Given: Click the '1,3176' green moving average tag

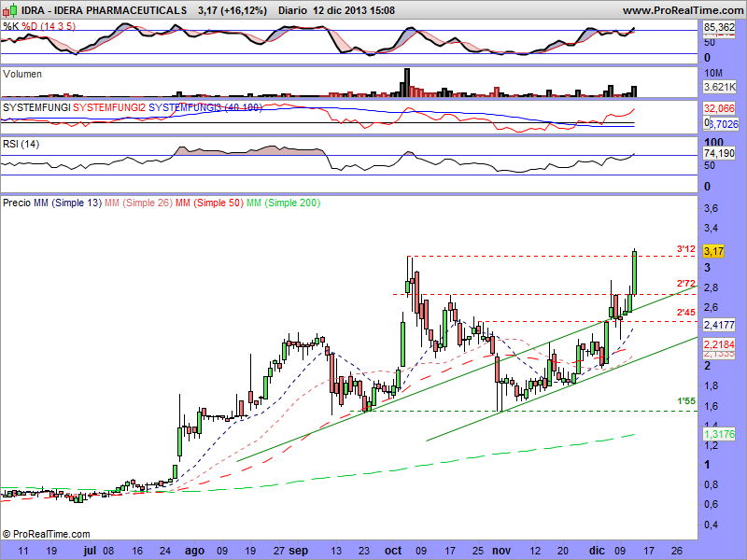Looking at the screenshot, I should (719, 434).
